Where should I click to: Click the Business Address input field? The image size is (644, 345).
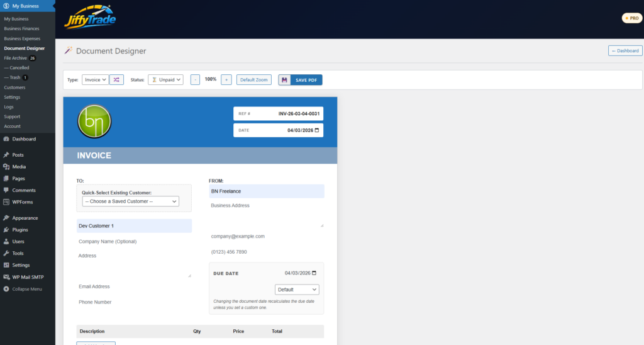coord(266,213)
